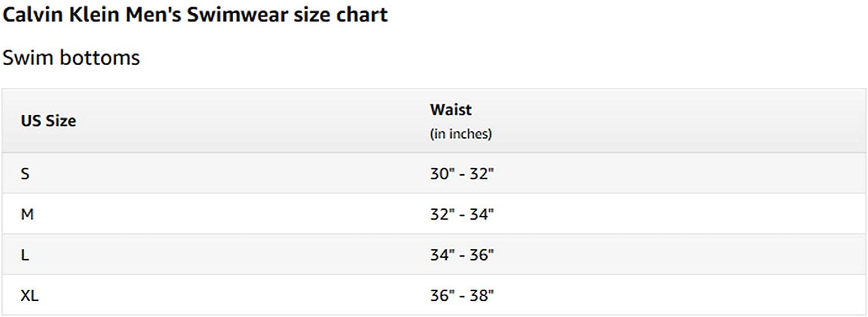Click the 36" - 38" waist value
Viewport: 868px width, 317px height.
[462, 296]
